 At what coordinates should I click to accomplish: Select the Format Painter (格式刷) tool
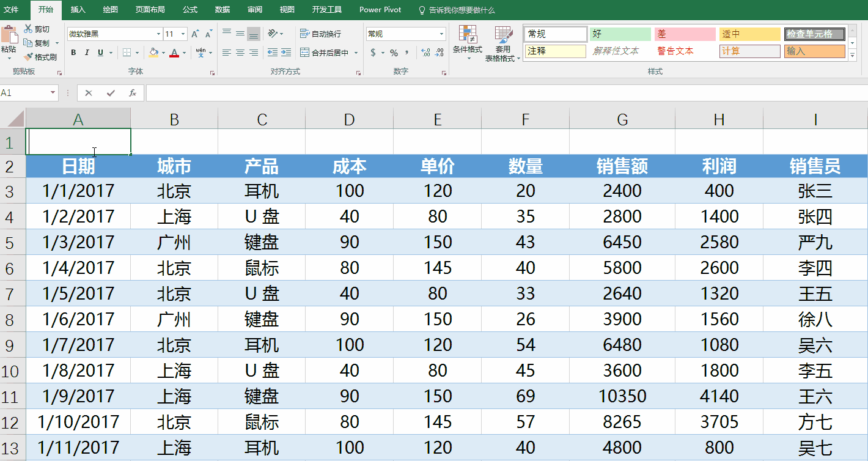(x=29, y=57)
